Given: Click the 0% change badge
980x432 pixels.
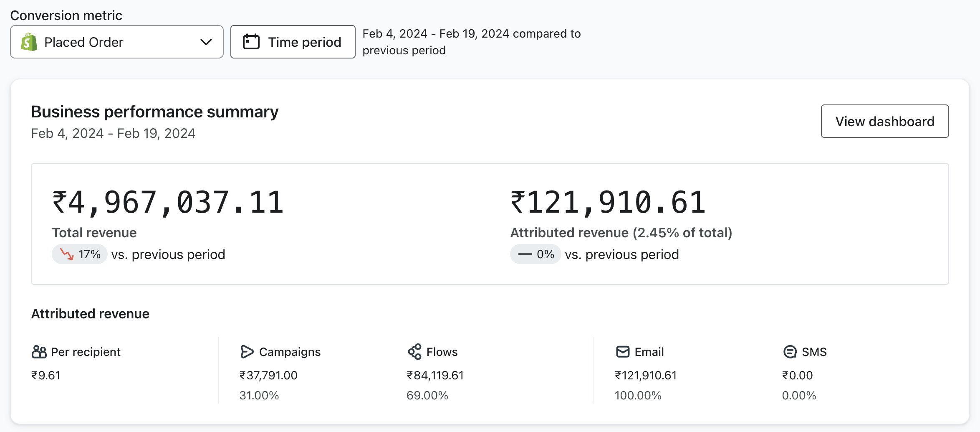Looking at the screenshot, I should pos(535,254).
